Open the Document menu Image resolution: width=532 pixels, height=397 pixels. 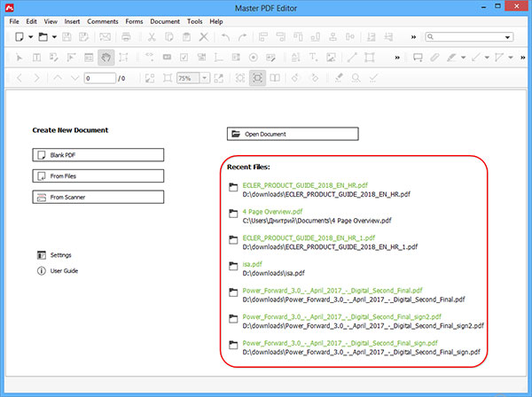coord(164,19)
